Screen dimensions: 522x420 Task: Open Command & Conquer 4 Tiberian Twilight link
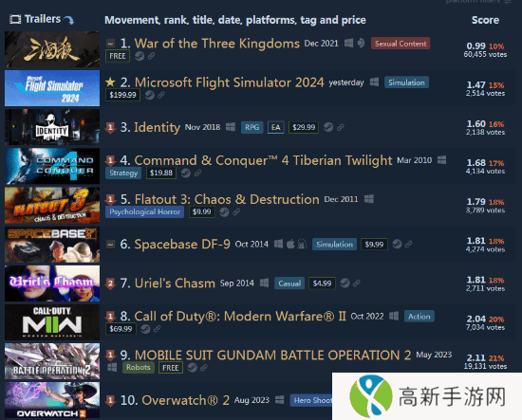[263, 160]
